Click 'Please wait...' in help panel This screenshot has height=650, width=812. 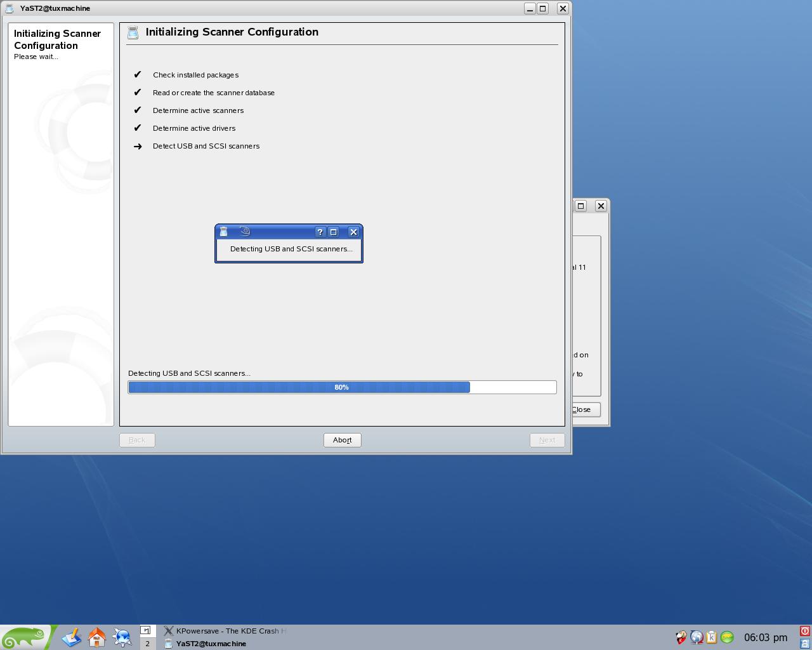click(36, 56)
